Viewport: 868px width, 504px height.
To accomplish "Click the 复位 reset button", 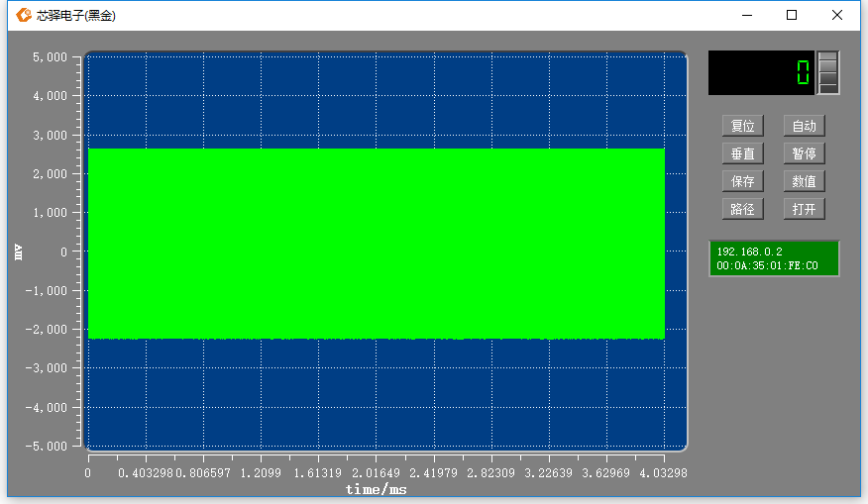I will (x=743, y=126).
